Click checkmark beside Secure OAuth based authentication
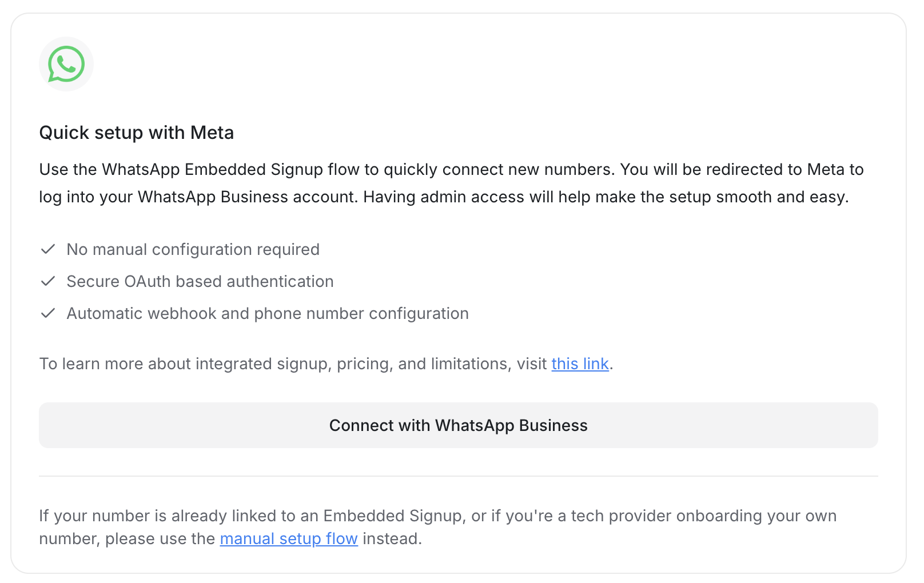The width and height of the screenshot is (924, 583). click(x=48, y=281)
